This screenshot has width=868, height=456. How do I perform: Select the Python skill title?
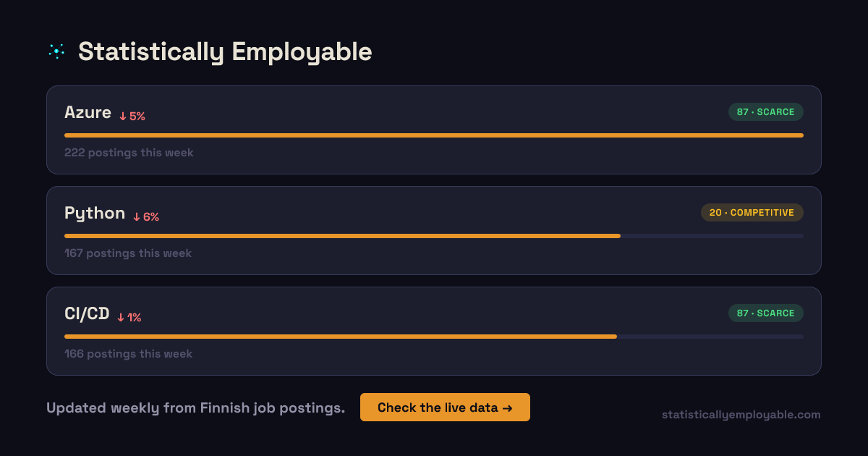[x=95, y=214]
